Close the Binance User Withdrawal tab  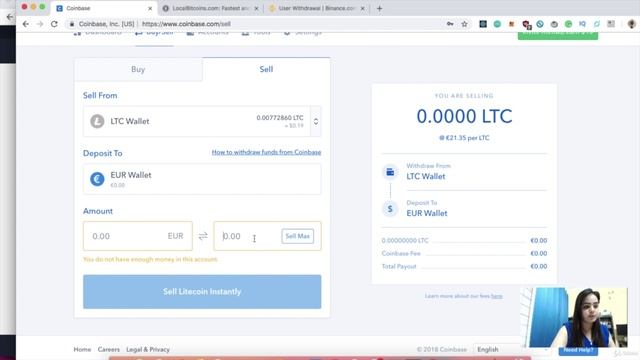pyautogui.click(x=362, y=8)
